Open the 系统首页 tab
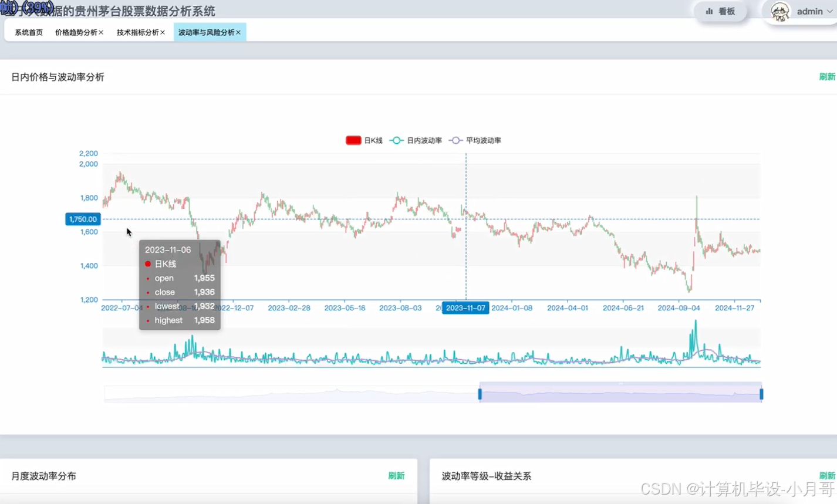Image resolution: width=837 pixels, height=504 pixels. (x=29, y=33)
